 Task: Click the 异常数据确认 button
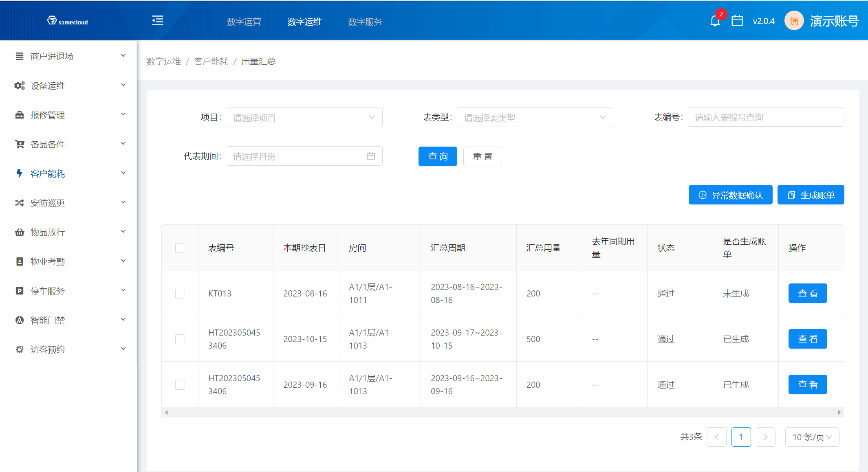[730, 195]
